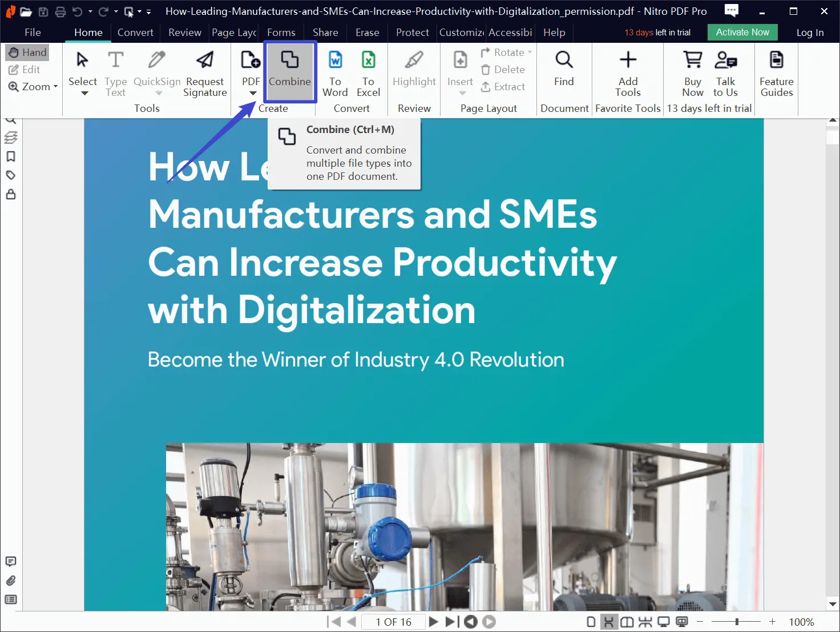Click the Add Tools plus icon
Screen dimensions: 840x632
point(628,60)
